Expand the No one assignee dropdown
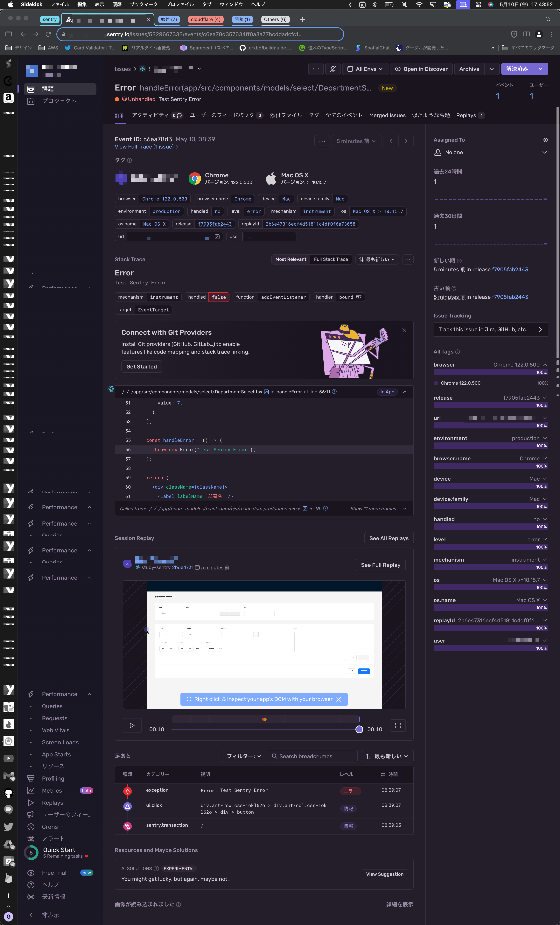 tap(545, 152)
